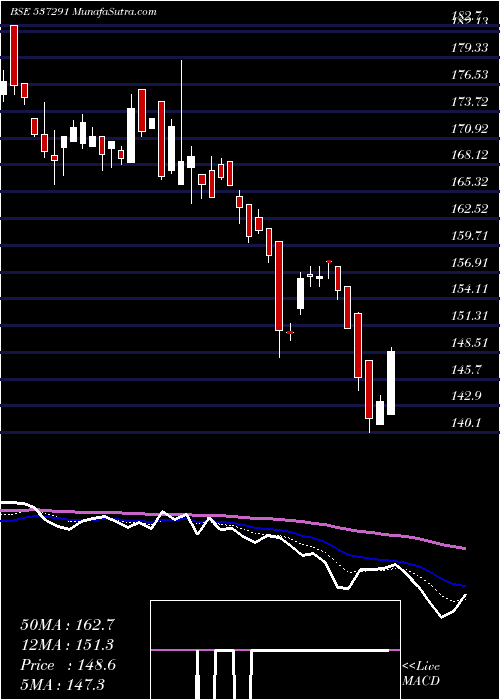Click the 142.9 price axis label
This screenshot has height=700, width=500.
coord(466,396)
